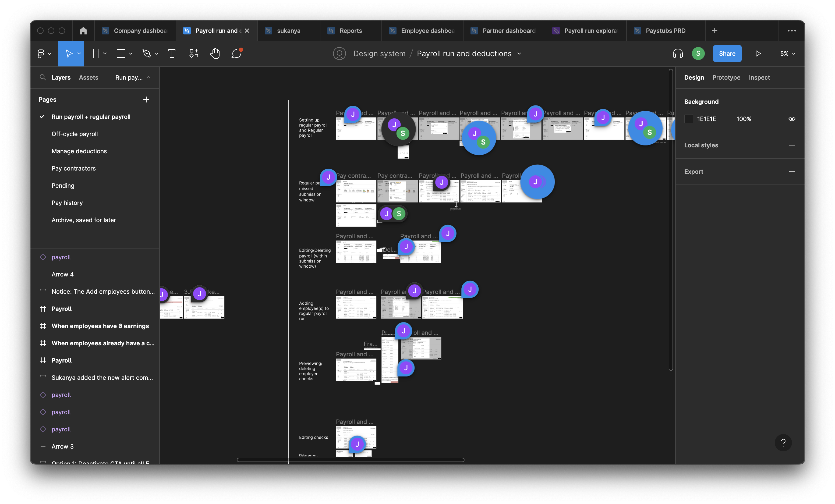Click the blue Share button
This screenshot has height=504, width=835.
point(727,54)
